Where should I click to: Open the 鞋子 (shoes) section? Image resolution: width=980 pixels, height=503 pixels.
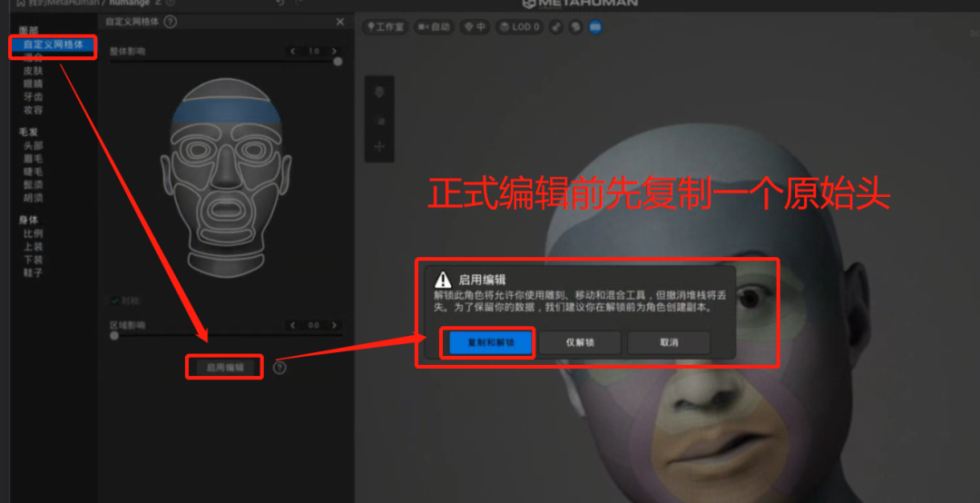pyautogui.click(x=34, y=272)
